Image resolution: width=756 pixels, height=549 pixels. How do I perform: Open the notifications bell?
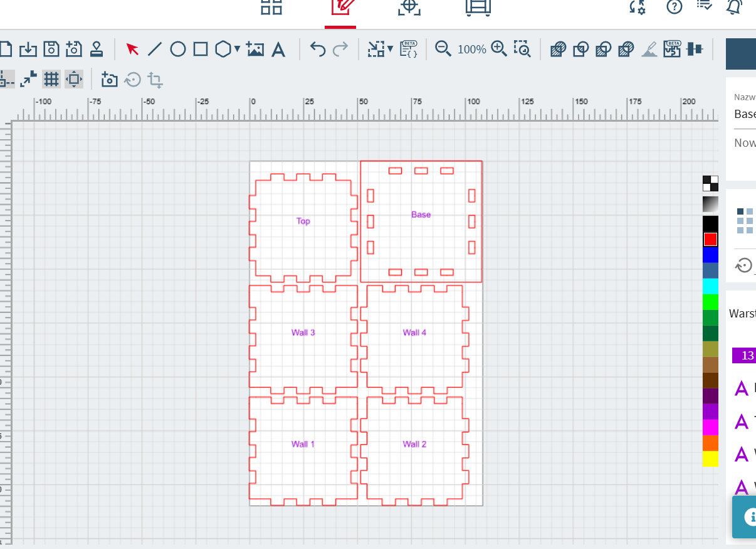(735, 7)
